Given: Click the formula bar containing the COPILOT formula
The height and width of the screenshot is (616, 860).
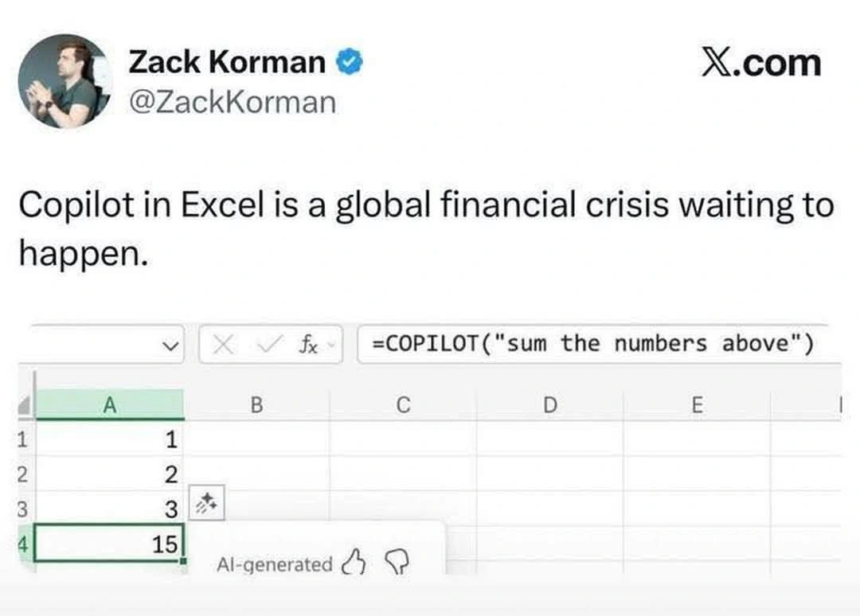Looking at the screenshot, I should click(x=593, y=344).
